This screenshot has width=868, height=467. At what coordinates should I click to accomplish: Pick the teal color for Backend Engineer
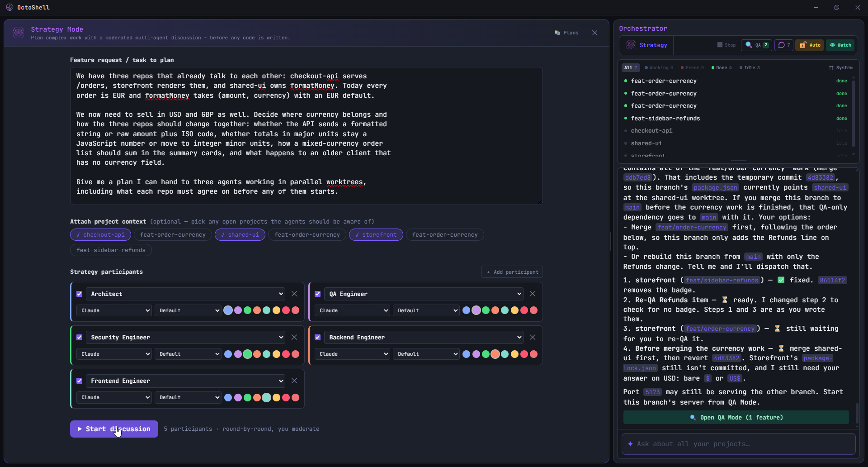click(505, 354)
